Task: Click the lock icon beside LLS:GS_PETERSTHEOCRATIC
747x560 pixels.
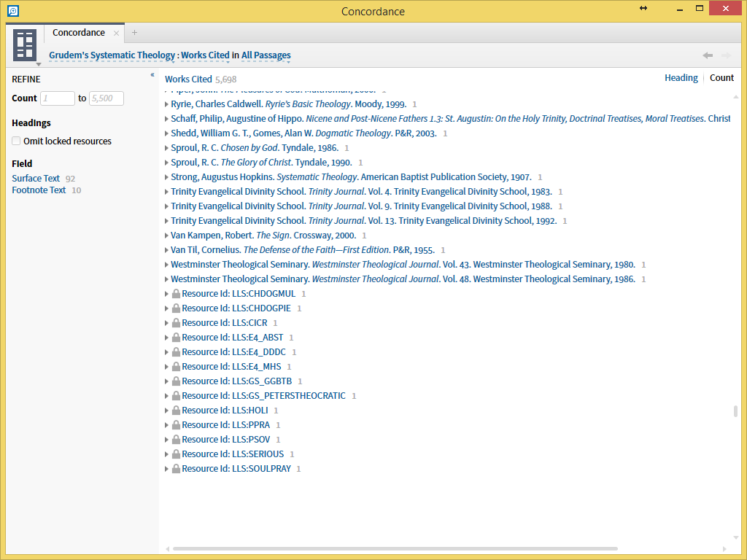Action: point(176,396)
